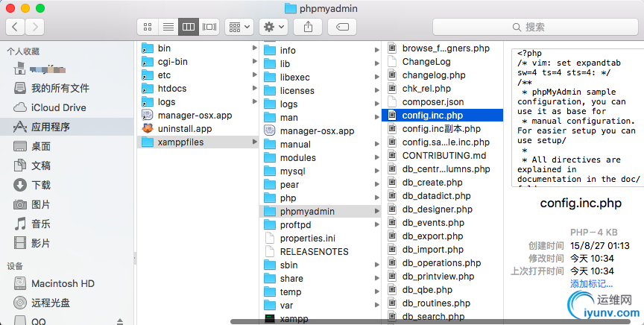Open 我的所有文件 in sidebar

66,88
